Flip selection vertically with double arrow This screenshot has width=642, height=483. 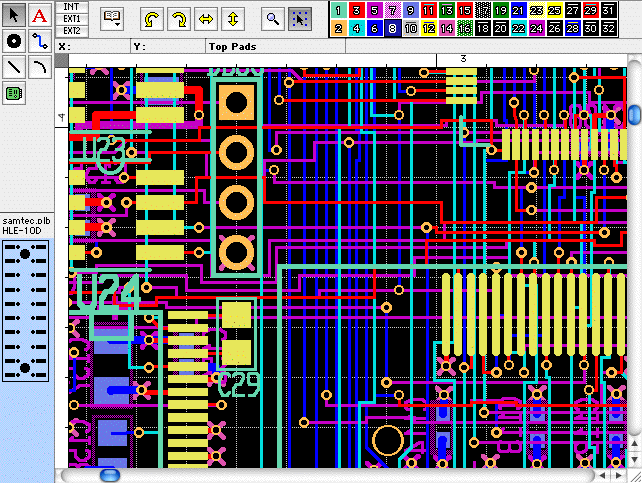coord(232,19)
